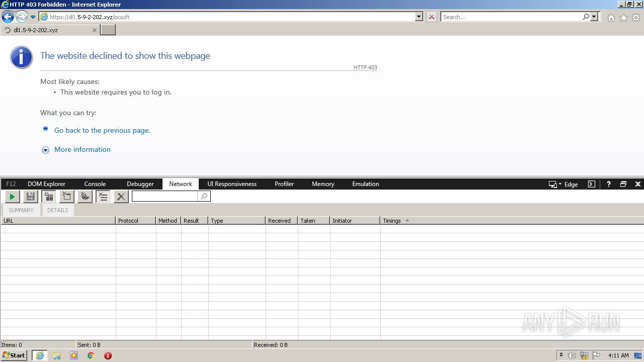Open the volume speaker tray icon
This screenshot has width=644, height=362.
coord(572,355)
